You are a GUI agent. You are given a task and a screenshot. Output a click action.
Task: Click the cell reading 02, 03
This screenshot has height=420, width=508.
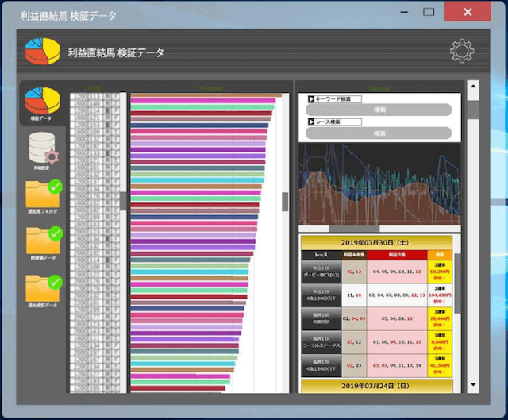(354, 365)
